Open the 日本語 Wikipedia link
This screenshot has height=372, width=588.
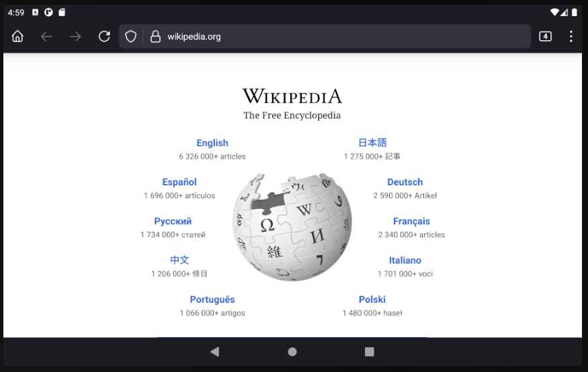tap(372, 143)
